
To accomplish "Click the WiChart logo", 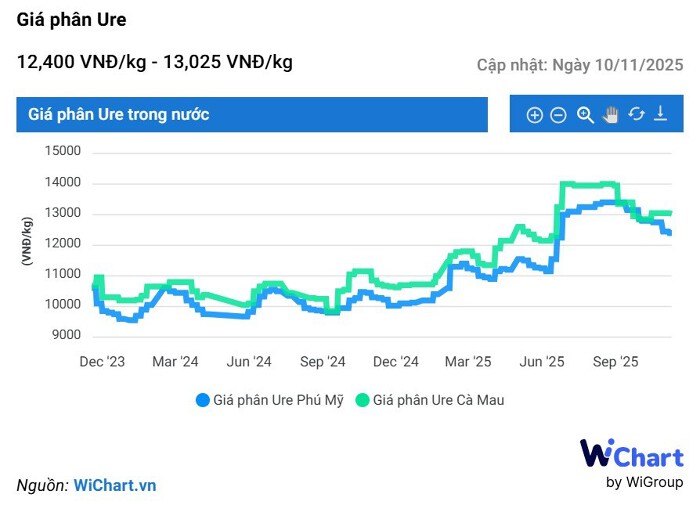I will point(631,456).
